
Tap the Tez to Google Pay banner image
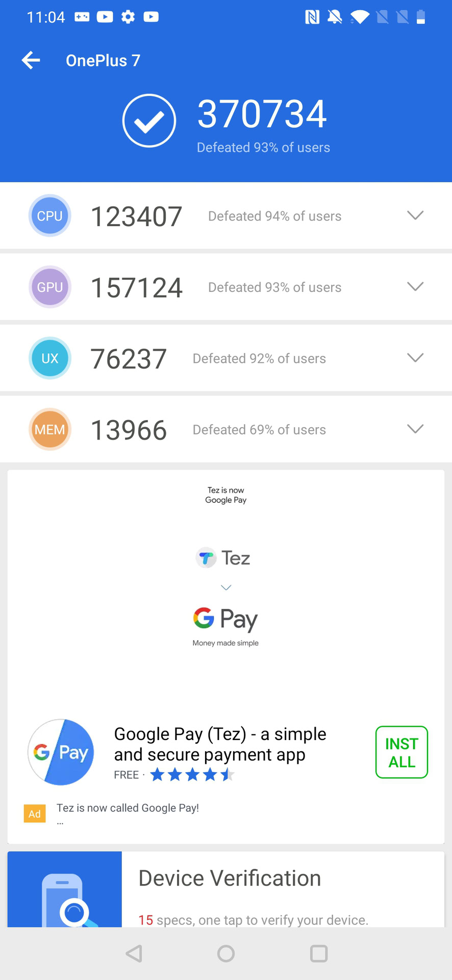coord(225,587)
